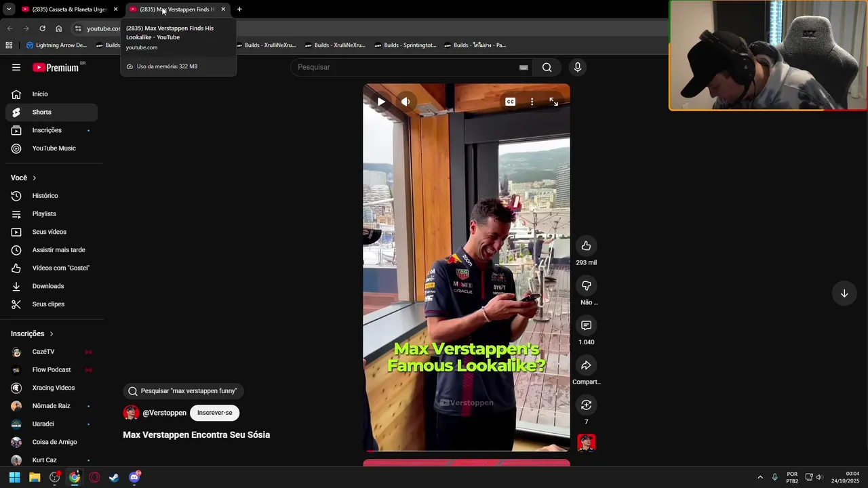Open the Flow Podcast channel subscription

click(x=52, y=370)
